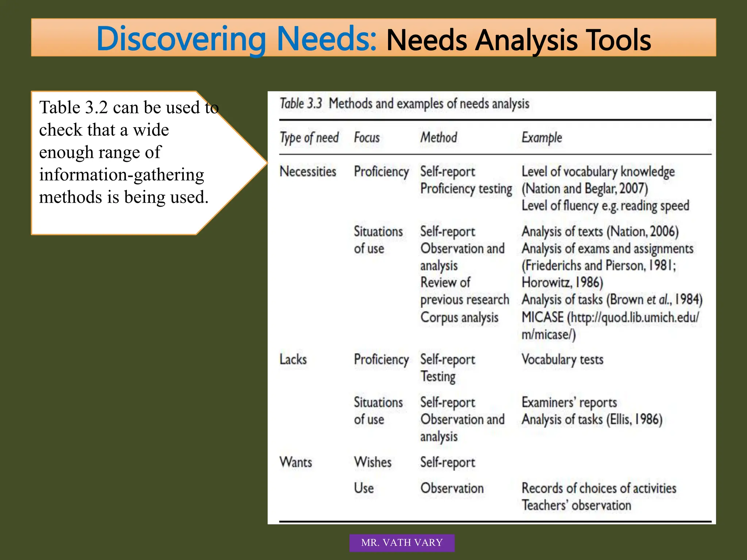This screenshot has height=560, width=747.
Task: Click 'Proficiency' in the Lacks row
Action: click(x=381, y=359)
